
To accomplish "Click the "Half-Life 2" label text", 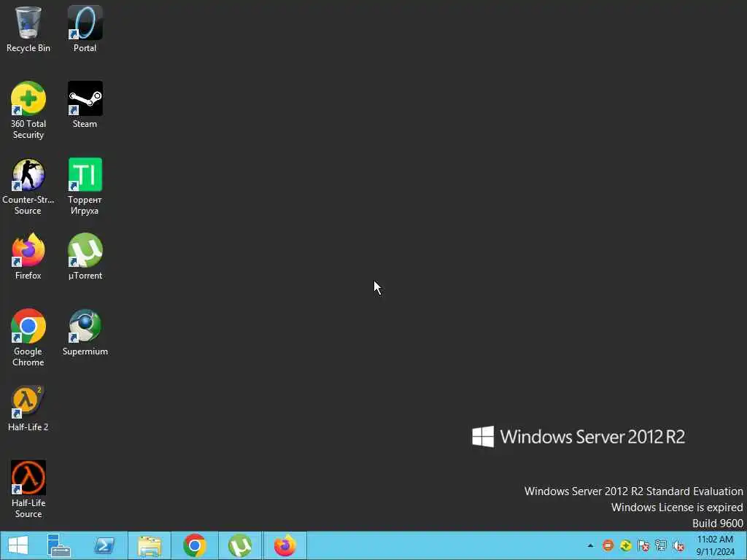I will (x=28, y=427).
